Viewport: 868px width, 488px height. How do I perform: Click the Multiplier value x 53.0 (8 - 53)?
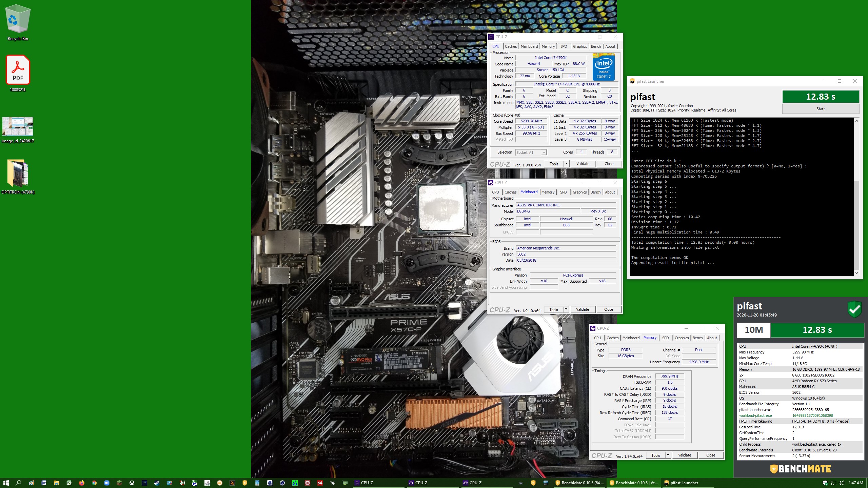click(x=531, y=127)
